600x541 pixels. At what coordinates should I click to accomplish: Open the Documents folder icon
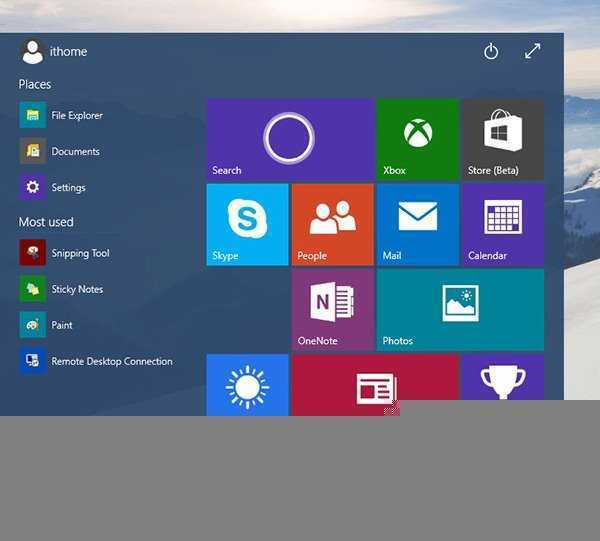pos(33,151)
